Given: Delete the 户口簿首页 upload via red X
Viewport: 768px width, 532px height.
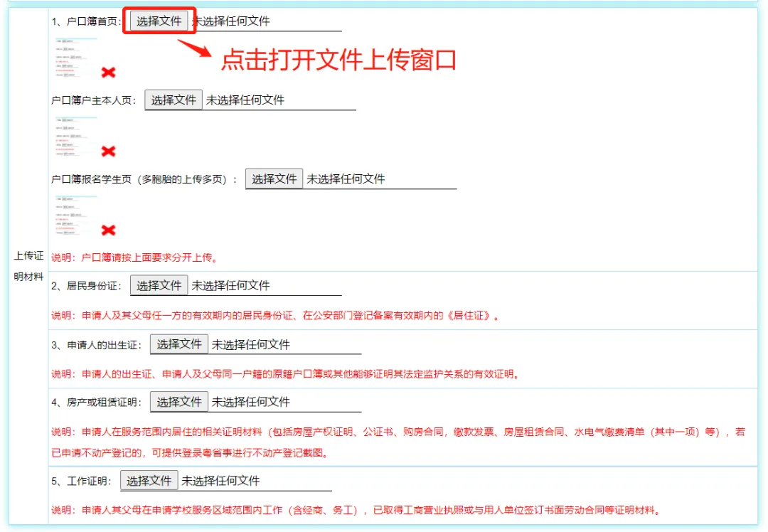Looking at the screenshot, I should pos(110,72).
